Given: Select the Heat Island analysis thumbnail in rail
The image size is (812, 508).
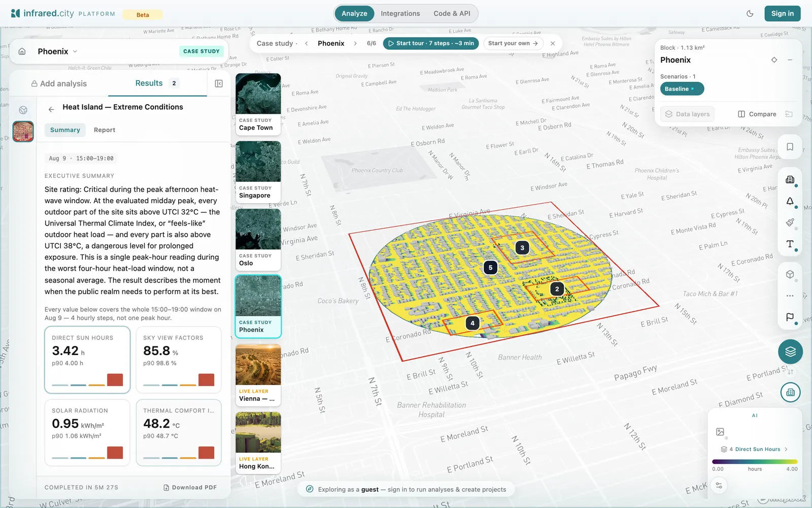Looking at the screenshot, I should pos(23,132).
